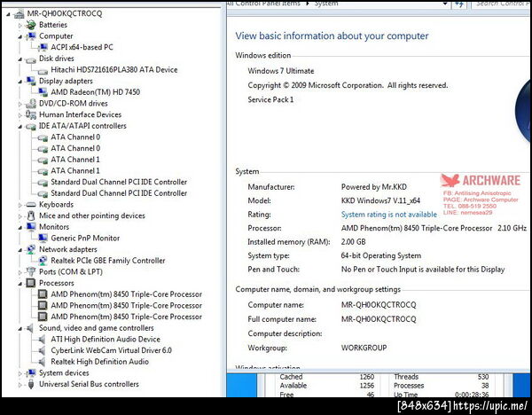The width and height of the screenshot is (532, 415).
Task: Click the Keyboards category icon
Action: (x=31, y=205)
